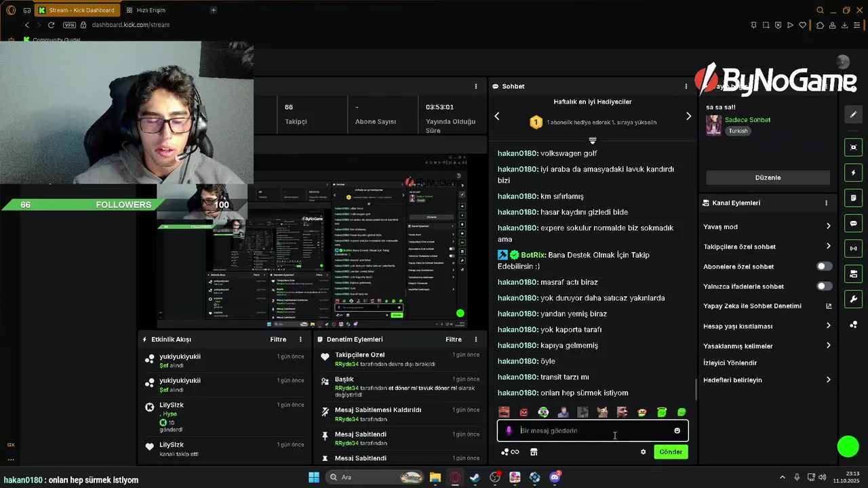Open Discord from the taskbar
This screenshot has height=488, width=868.
tap(555, 477)
